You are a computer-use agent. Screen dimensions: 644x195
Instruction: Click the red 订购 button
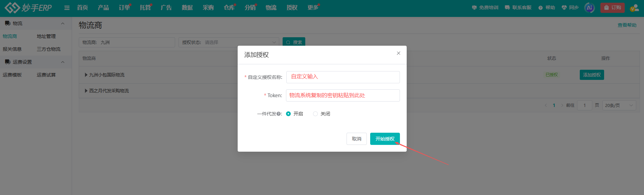tap(612, 7)
